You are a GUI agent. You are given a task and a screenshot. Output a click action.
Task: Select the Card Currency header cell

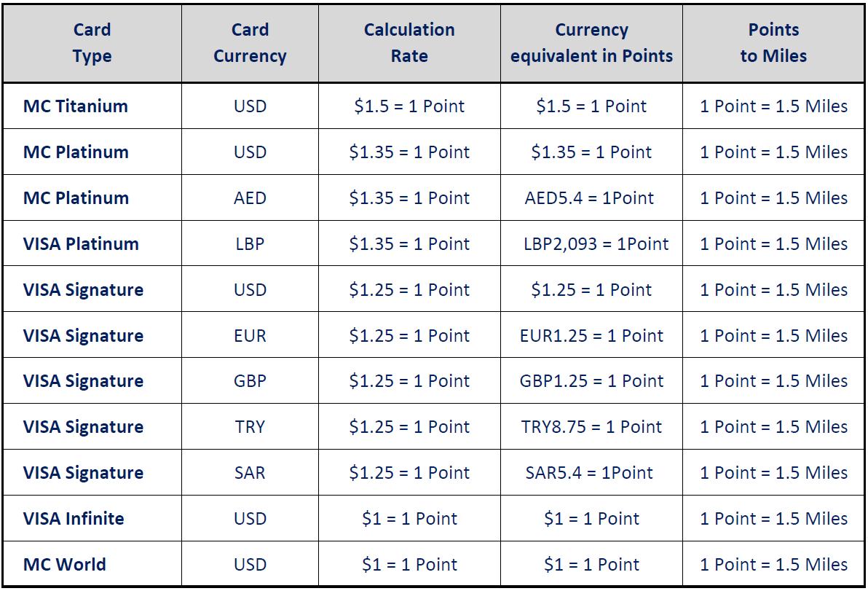pyautogui.click(x=250, y=43)
